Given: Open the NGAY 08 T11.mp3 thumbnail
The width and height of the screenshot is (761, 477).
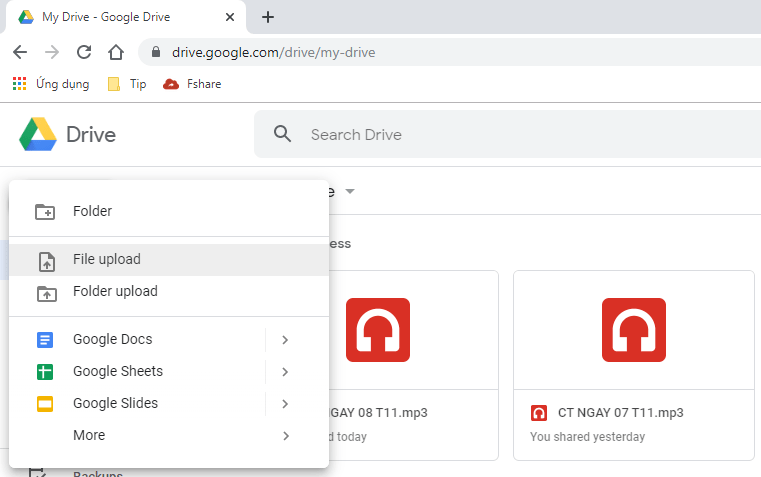Looking at the screenshot, I should (378, 330).
